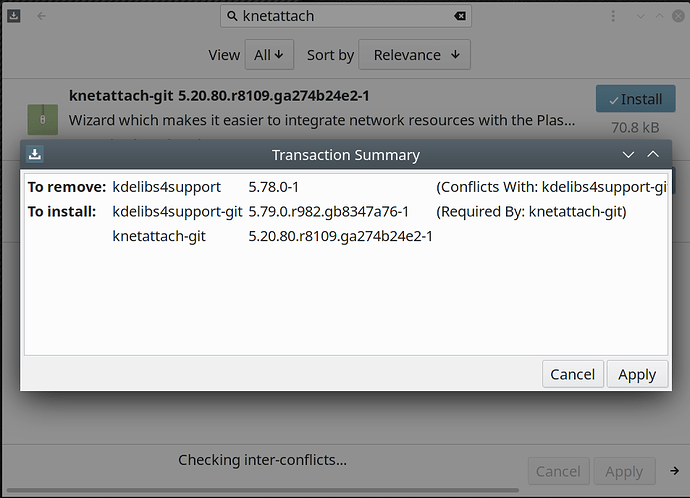
Task: Click the magnifier search icon
Action: 232,16
